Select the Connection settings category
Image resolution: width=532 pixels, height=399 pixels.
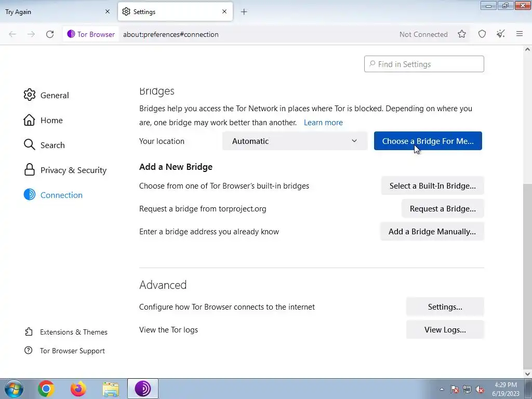[x=54, y=195]
